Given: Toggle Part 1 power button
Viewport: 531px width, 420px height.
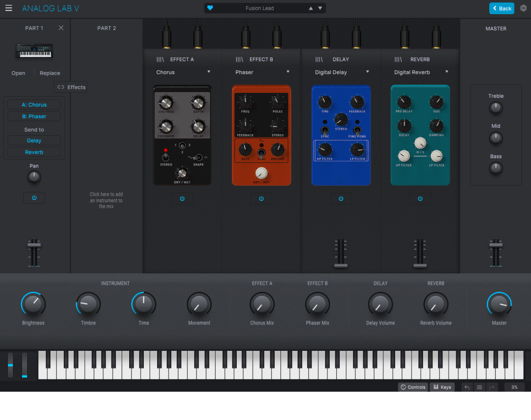Looking at the screenshot, I should point(34,198).
